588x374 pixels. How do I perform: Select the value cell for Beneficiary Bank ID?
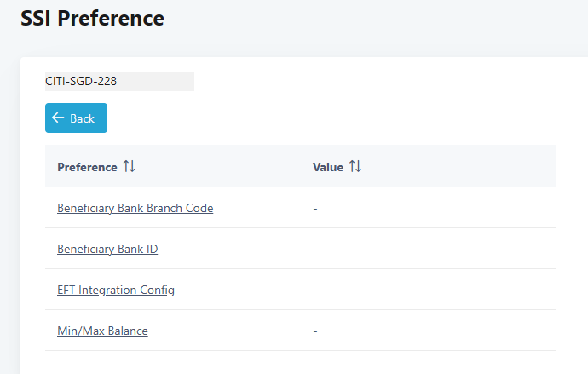[x=315, y=249]
